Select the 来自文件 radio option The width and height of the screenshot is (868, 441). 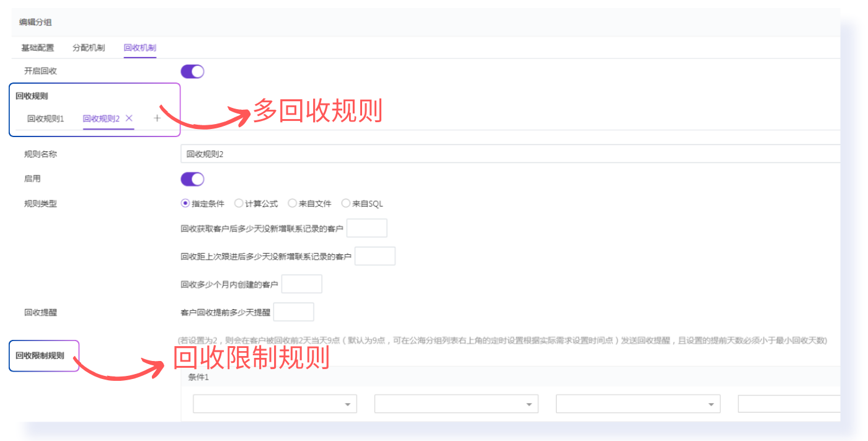coord(310,203)
